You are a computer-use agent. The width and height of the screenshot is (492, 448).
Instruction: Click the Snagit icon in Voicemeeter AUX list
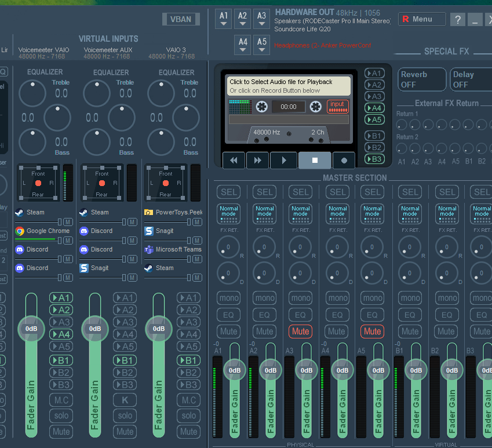[84, 268]
